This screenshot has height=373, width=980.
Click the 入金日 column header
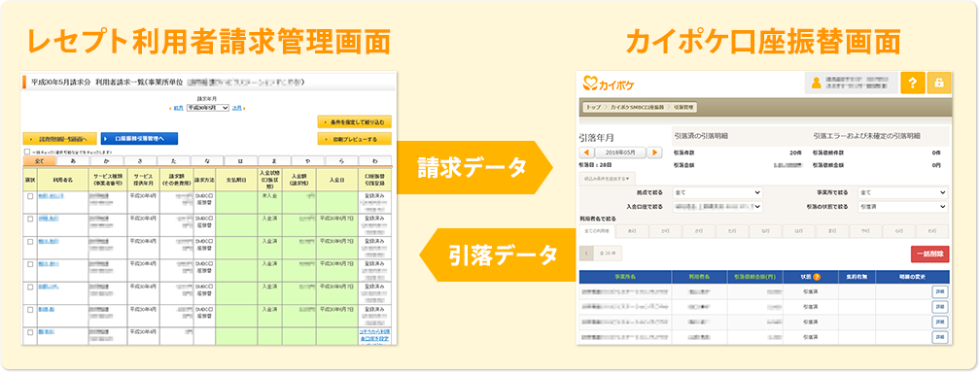click(x=337, y=179)
